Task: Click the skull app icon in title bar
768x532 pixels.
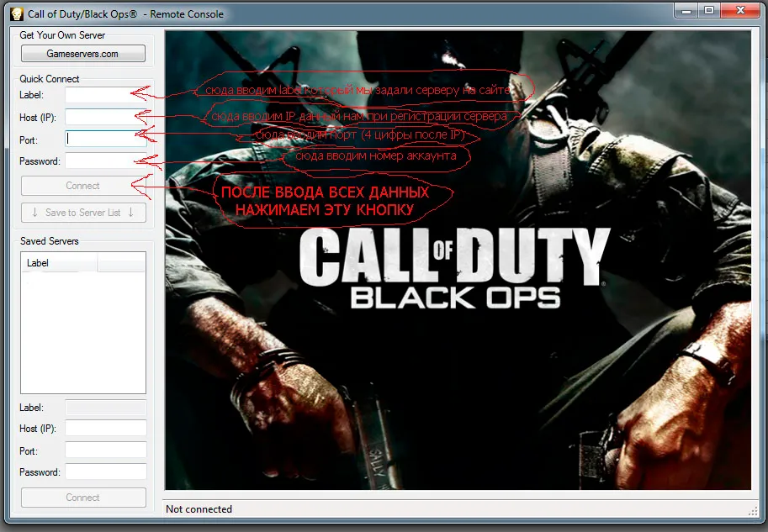Action: click(15, 13)
